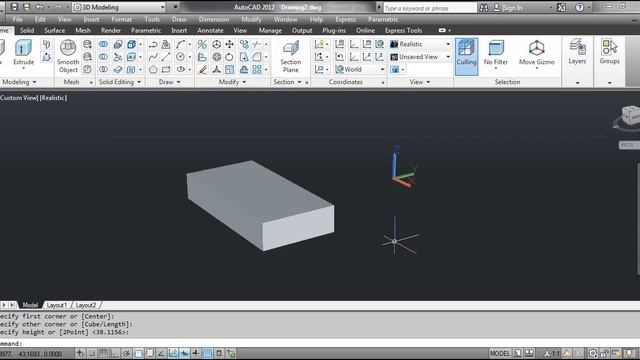Toggle Polar Tracking in status bar

click(127, 353)
